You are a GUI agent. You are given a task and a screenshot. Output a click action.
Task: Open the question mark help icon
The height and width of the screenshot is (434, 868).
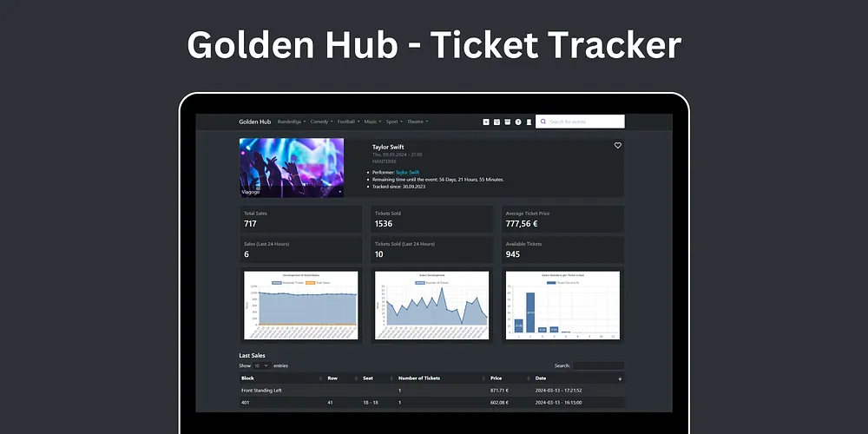pos(518,122)
